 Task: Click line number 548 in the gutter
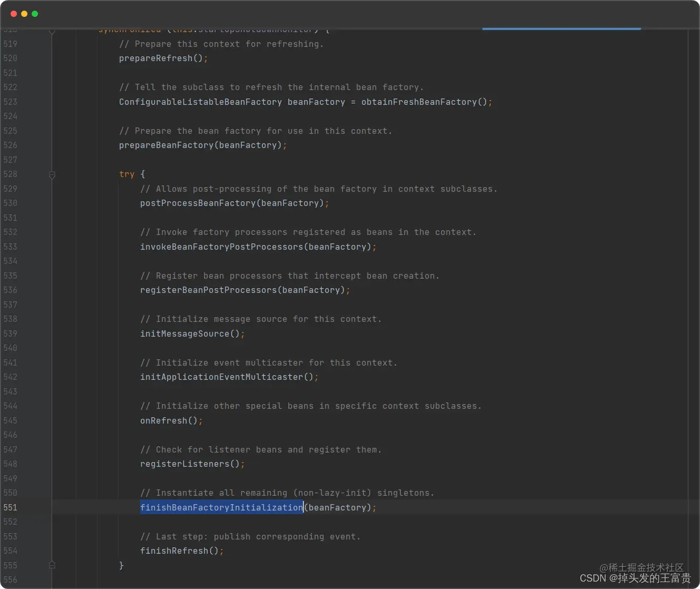pos(11,464)
